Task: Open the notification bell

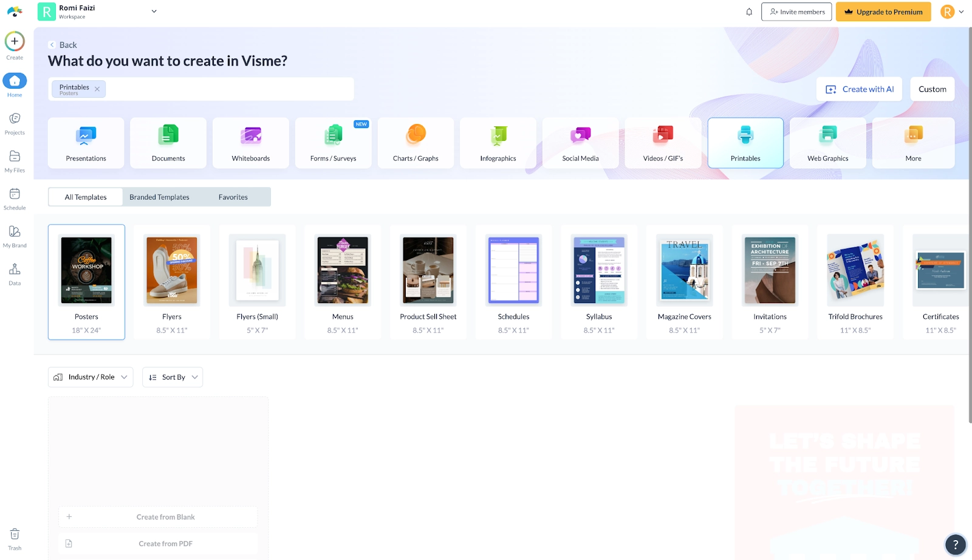Action: pos(748,12)
